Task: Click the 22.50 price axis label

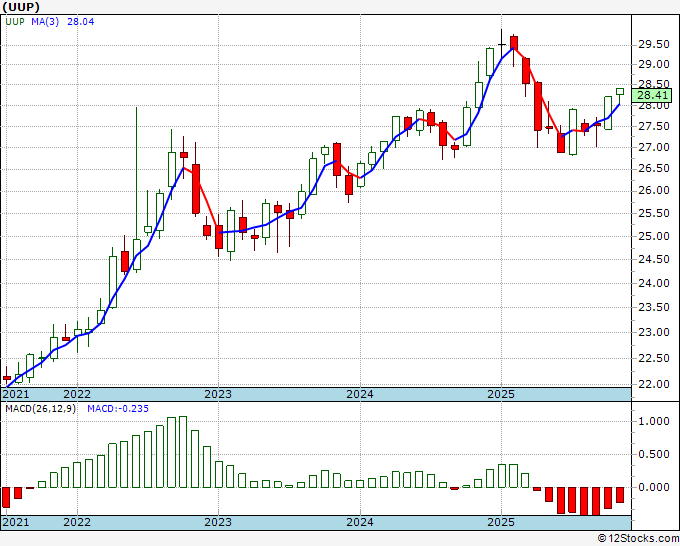Action: [654, 358]
